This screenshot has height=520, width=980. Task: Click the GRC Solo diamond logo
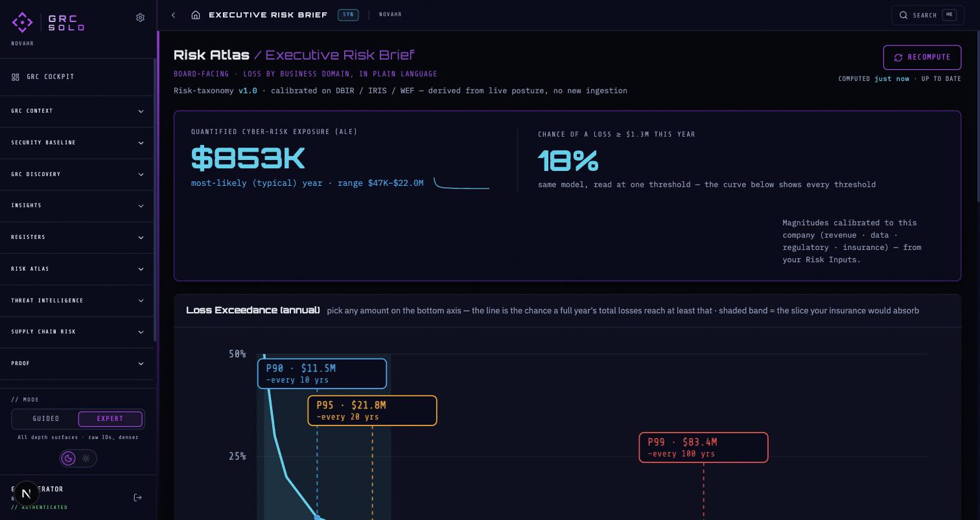[23, 23]
